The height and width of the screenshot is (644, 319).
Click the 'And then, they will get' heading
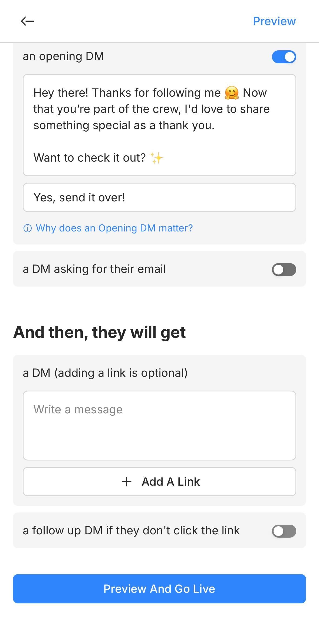(x=100, y=332)
